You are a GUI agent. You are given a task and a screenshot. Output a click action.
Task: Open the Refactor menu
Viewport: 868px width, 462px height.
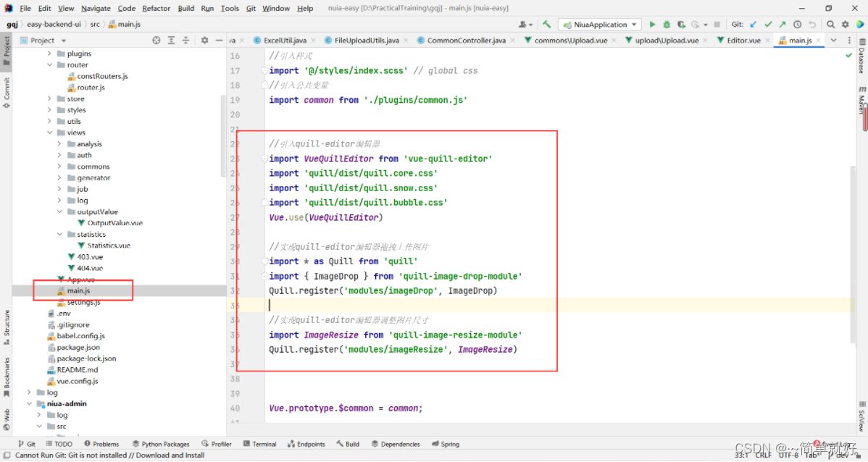(x=156, y=9)
